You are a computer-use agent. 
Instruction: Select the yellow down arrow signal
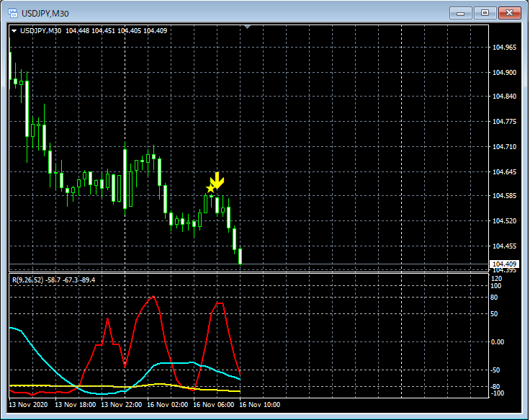(217, 180)
